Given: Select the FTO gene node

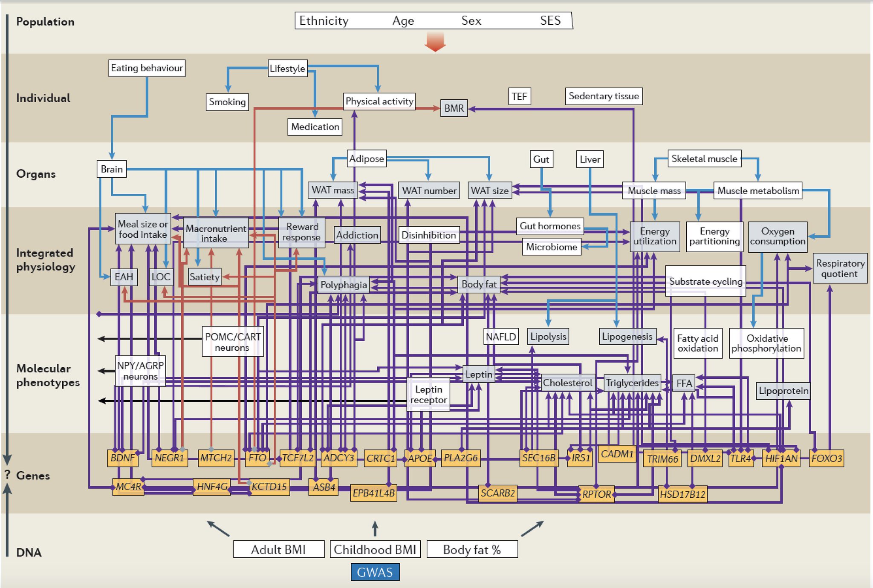Looking at the screenshot, I should coord(257,458).
